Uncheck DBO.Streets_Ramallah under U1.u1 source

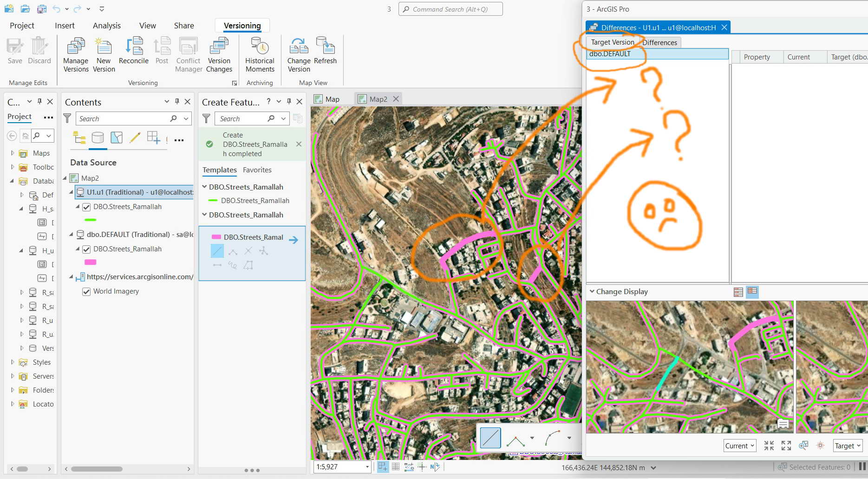tap(86, 207)
